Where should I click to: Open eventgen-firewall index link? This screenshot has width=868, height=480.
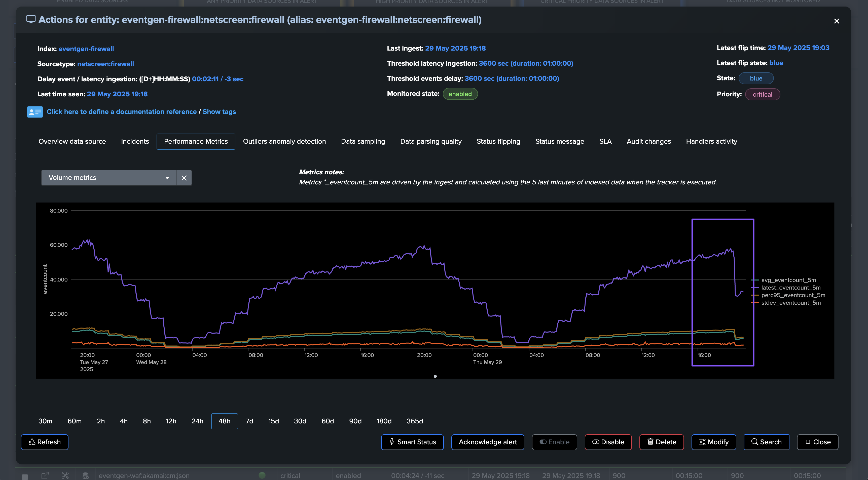click(86, 49)
